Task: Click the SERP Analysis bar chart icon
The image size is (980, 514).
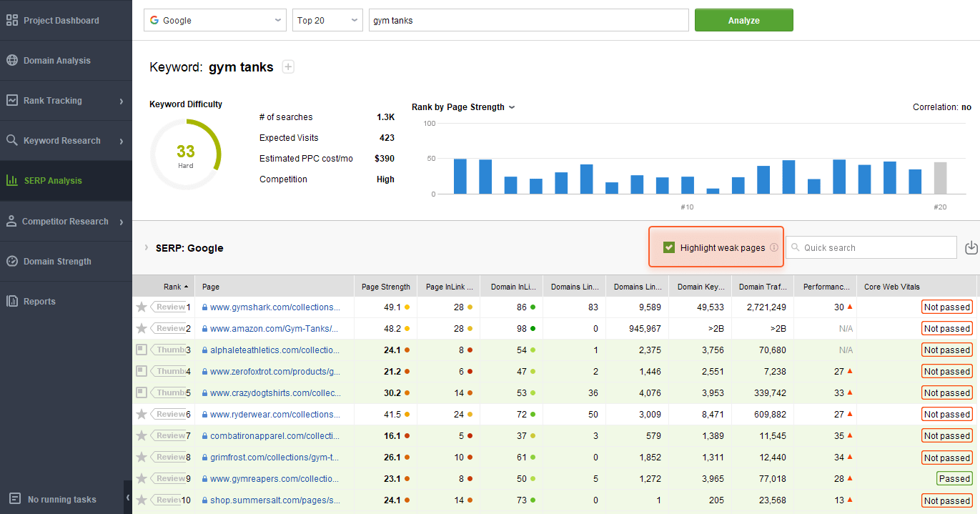Action: click(x=12, y=180)
